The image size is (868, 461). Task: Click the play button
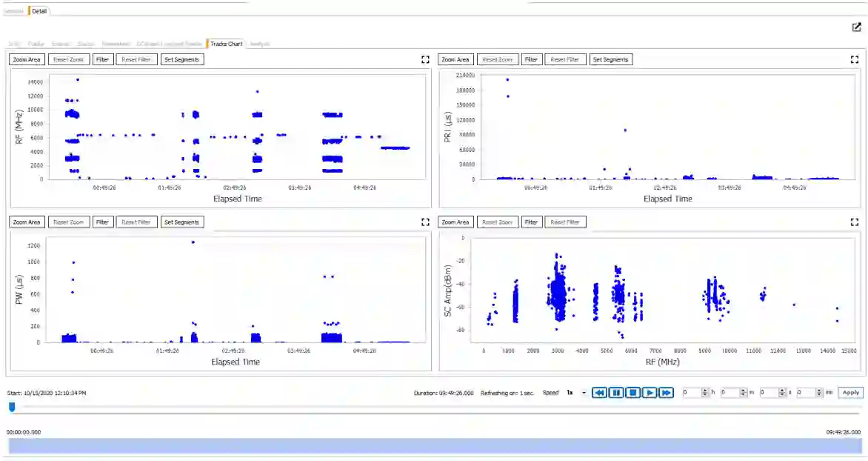[650, 393]
